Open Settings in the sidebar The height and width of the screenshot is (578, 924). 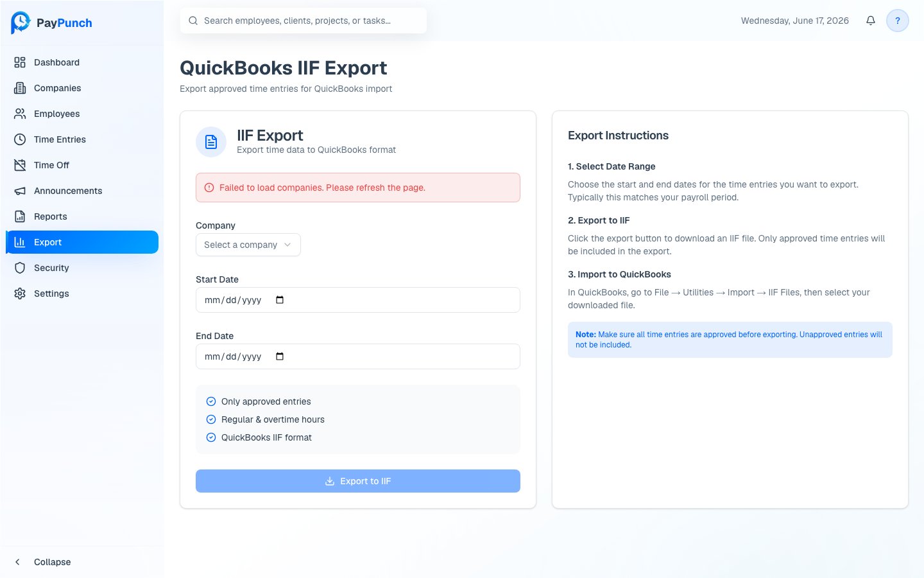click(x=82, y=293)
